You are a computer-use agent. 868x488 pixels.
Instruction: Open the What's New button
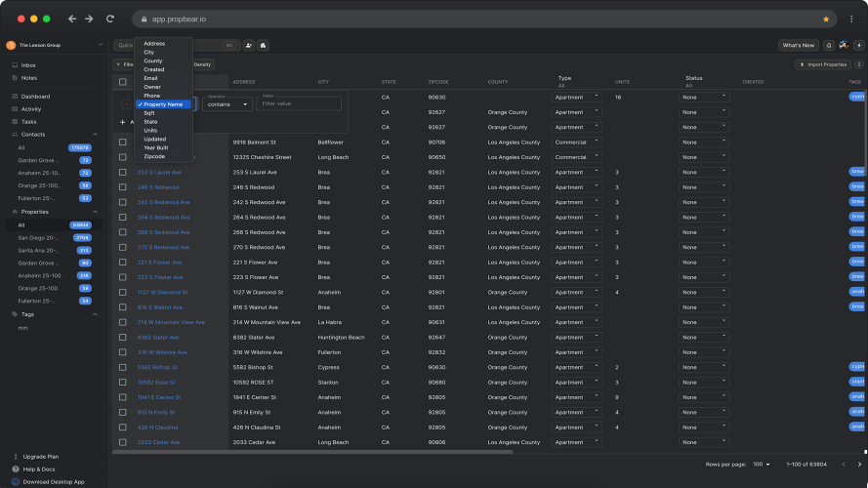point(798,45)
